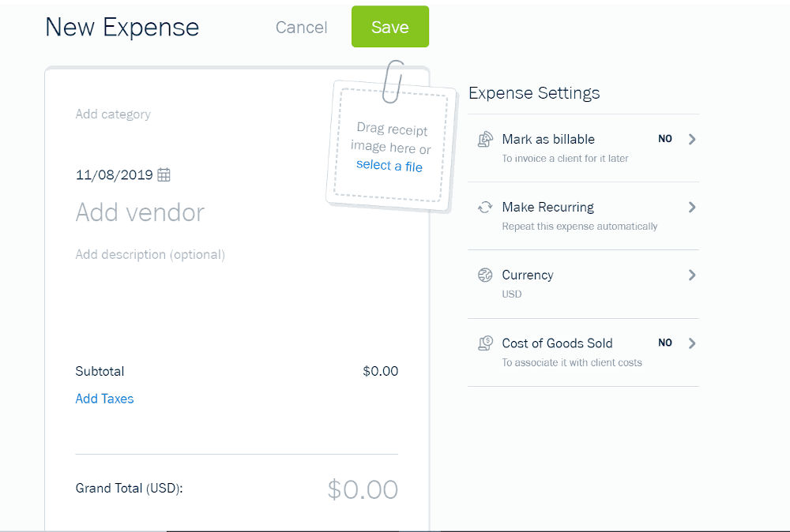Image resolution: width=790 pixels, height=532 pixels.
Task: Click the Add description field
Action: click(x=150, y=255)
